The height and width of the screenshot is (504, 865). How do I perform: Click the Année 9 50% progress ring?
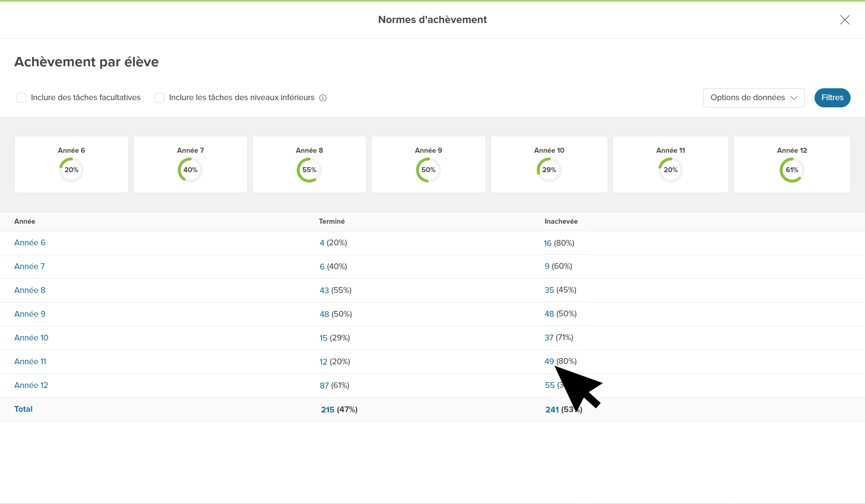click(428, 170)
